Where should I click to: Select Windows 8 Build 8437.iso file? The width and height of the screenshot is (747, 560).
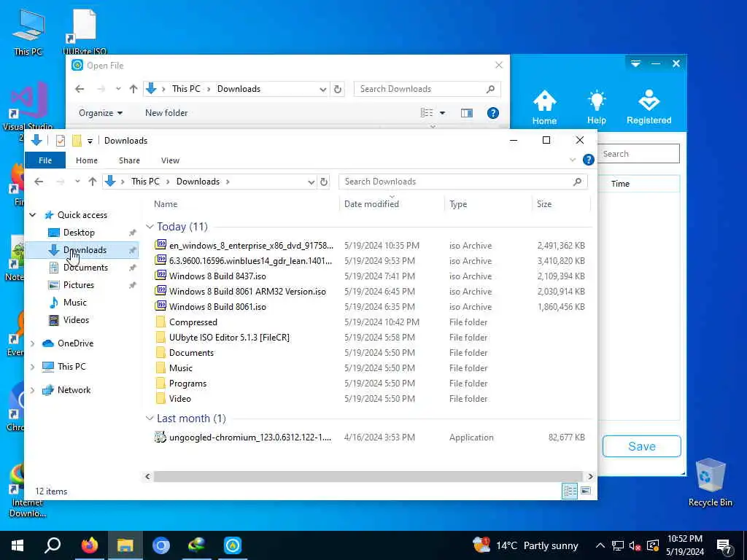click(x=217, y=276)
